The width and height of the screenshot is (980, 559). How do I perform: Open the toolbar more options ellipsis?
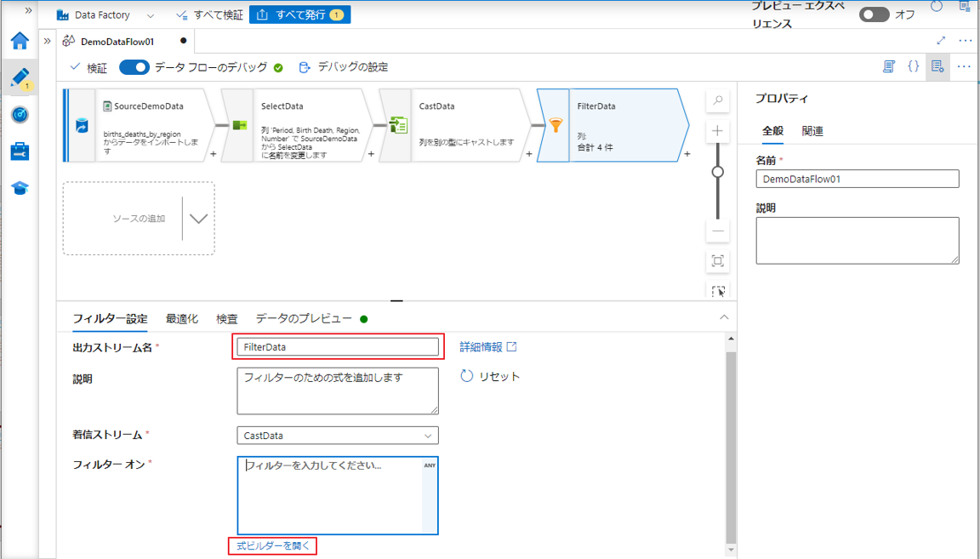[x=964, y=67]
